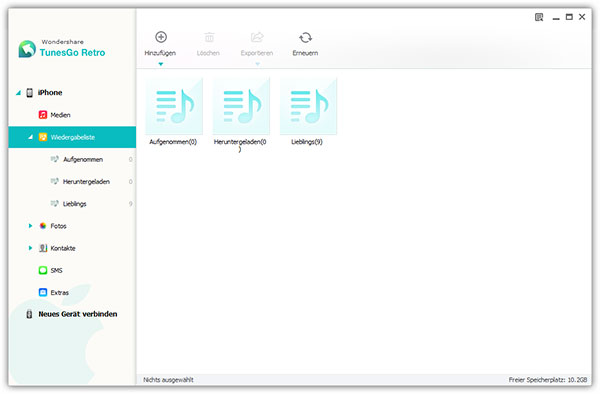Close the TunesGo window

pos(582,17)
